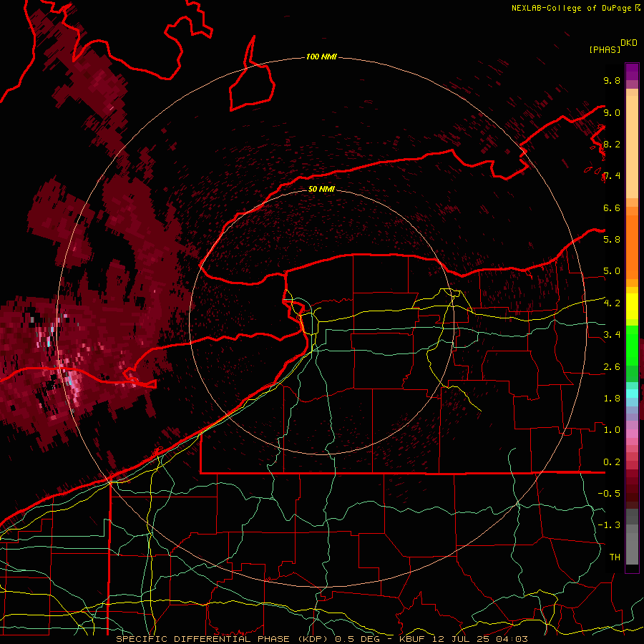Pick the cyan segment of the color bar

coord(632,394)
